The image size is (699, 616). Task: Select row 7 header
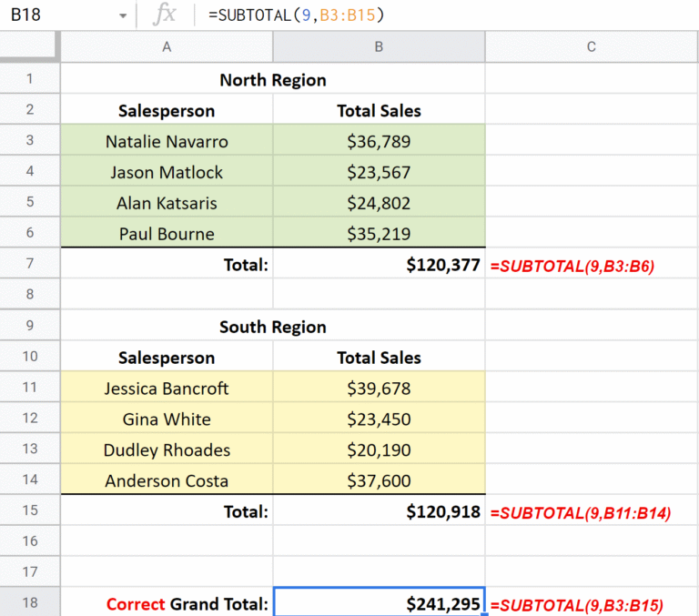click(29, 263)
